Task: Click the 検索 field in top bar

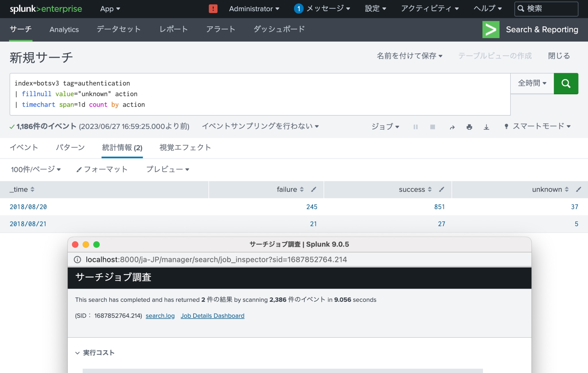Action: [x=546, y=9]
